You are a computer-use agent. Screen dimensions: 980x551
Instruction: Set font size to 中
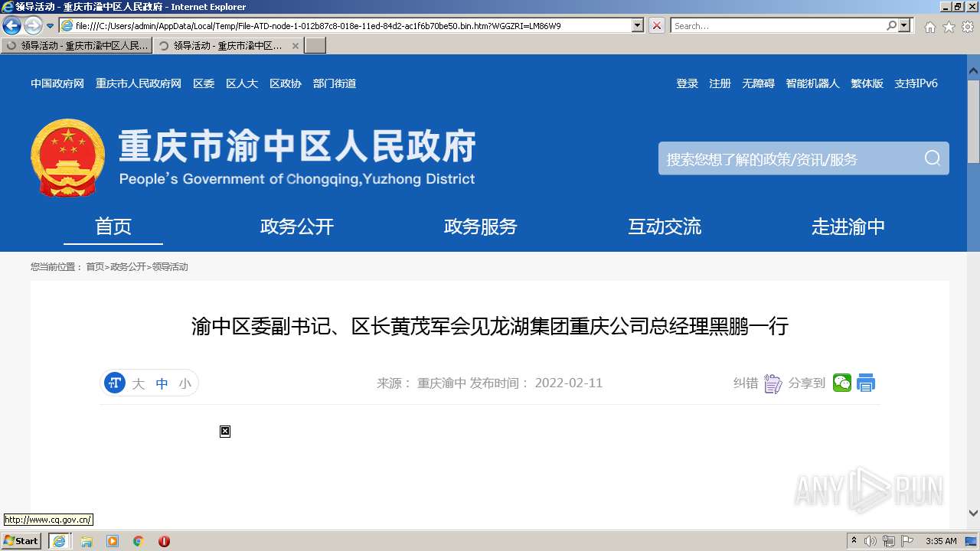[162, 383]
